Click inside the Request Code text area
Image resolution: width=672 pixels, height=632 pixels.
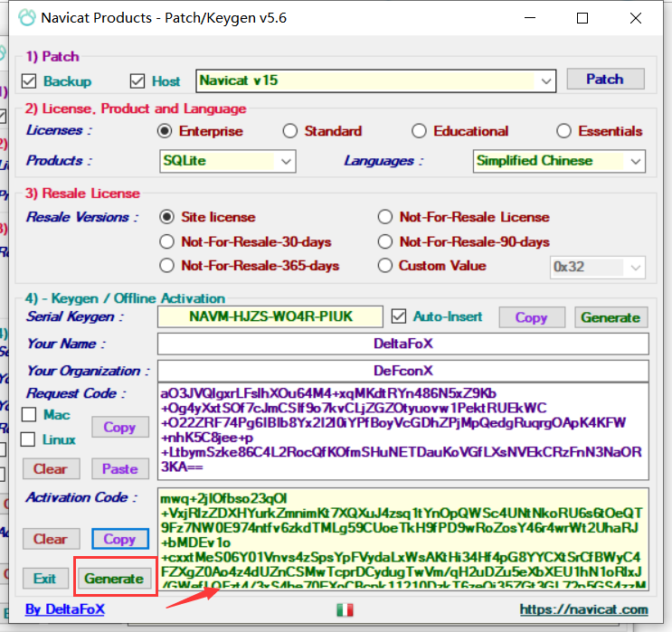click(x=402, y=431)
